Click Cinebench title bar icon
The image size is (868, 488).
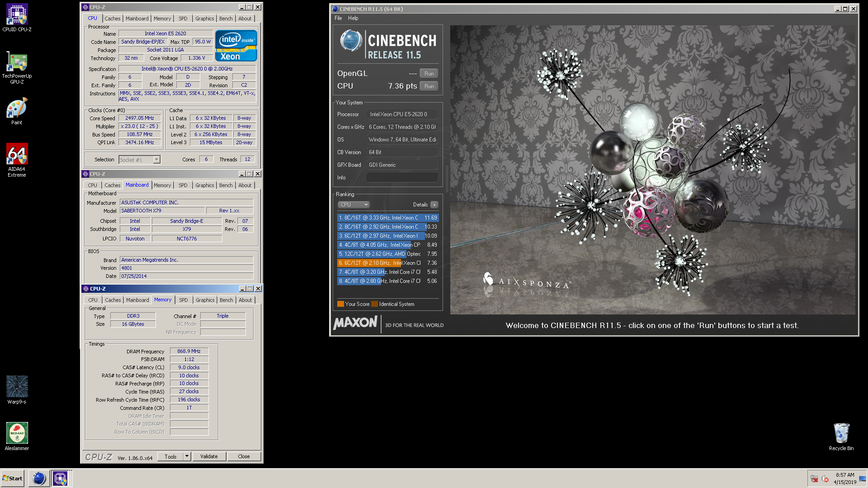(335, 9)
